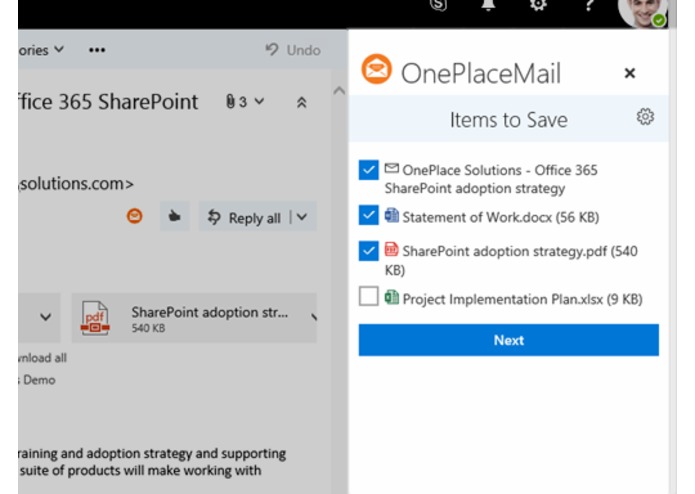Click the OnePlaceMail logo icon in panel header
695x494 pixels.
[x=376, y=70]
